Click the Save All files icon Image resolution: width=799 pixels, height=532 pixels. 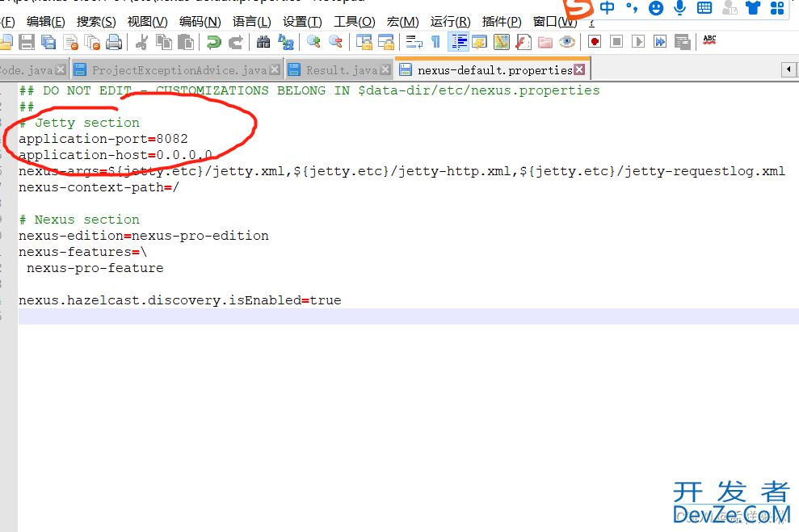[x=48, y=42]
